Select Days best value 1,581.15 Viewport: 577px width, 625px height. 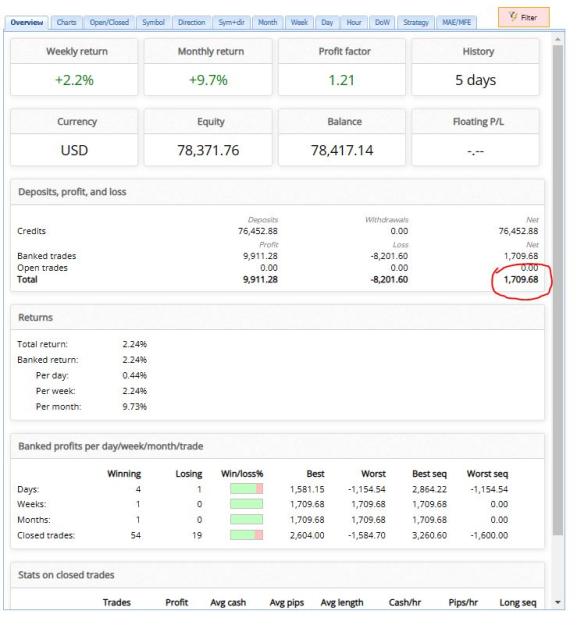click(307, 489)
